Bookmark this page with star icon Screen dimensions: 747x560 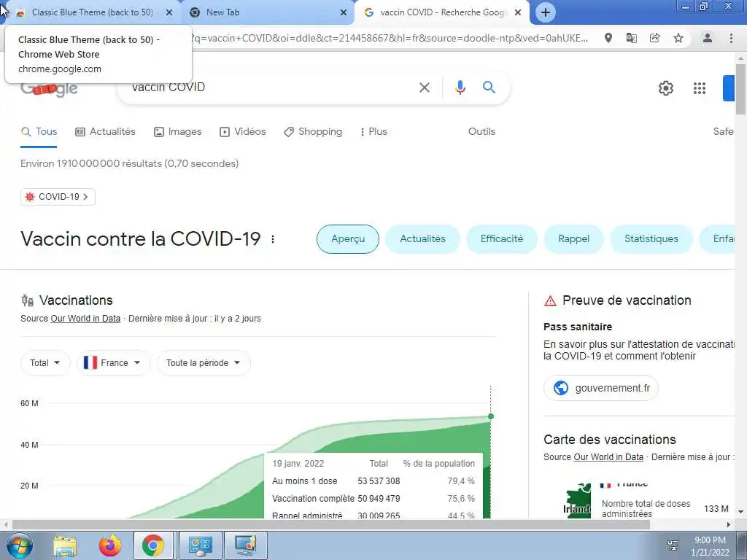[x=678, y=38]
